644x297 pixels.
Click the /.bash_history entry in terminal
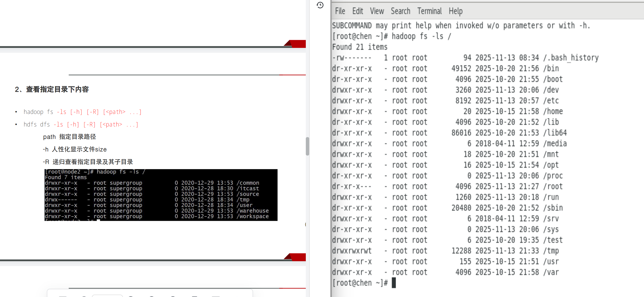click(x=571, y=58)
